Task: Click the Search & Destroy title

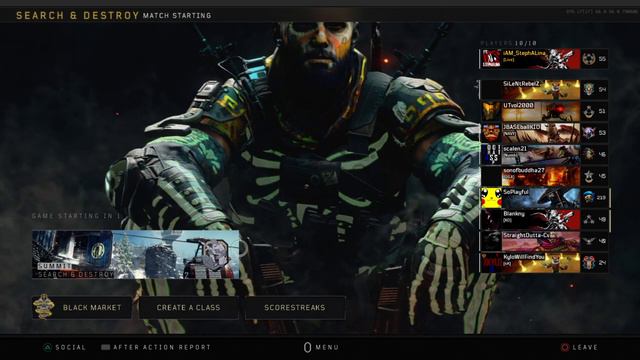Action: (x=78, y=16)
